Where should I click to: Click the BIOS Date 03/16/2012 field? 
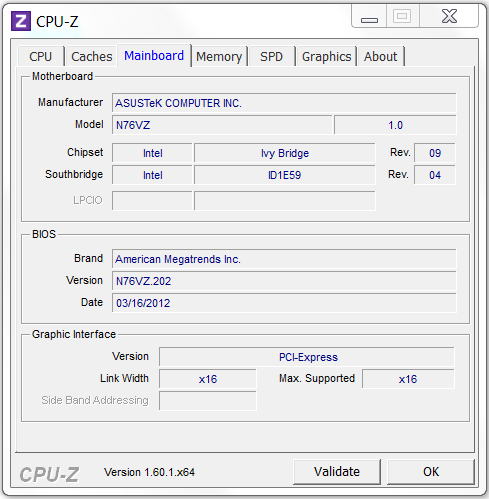(284, 303)
